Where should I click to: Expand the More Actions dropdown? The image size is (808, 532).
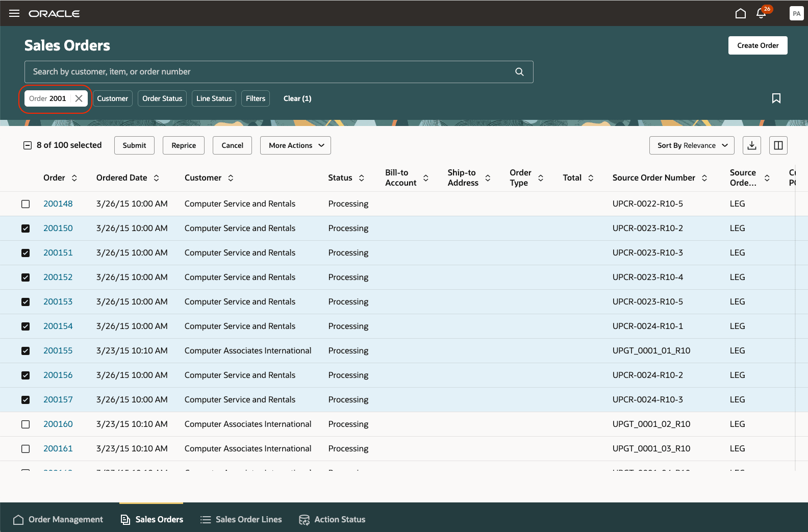pos(295,145)
